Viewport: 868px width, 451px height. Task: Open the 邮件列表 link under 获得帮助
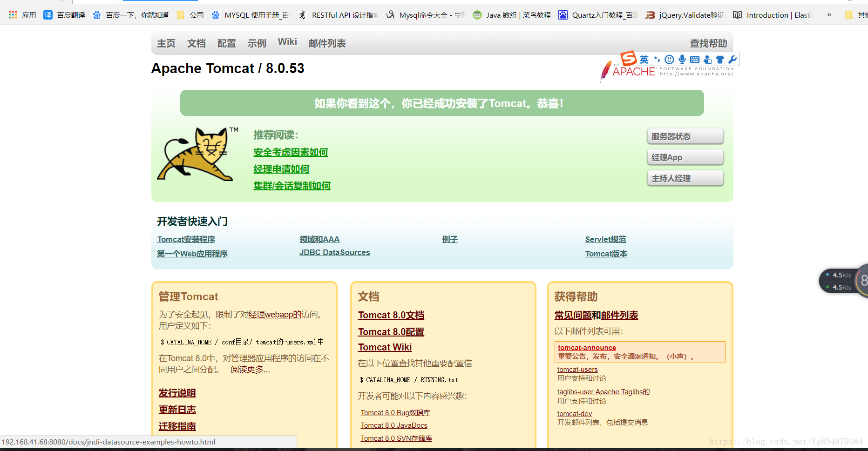pyautogui.click(x=619, y=315)
